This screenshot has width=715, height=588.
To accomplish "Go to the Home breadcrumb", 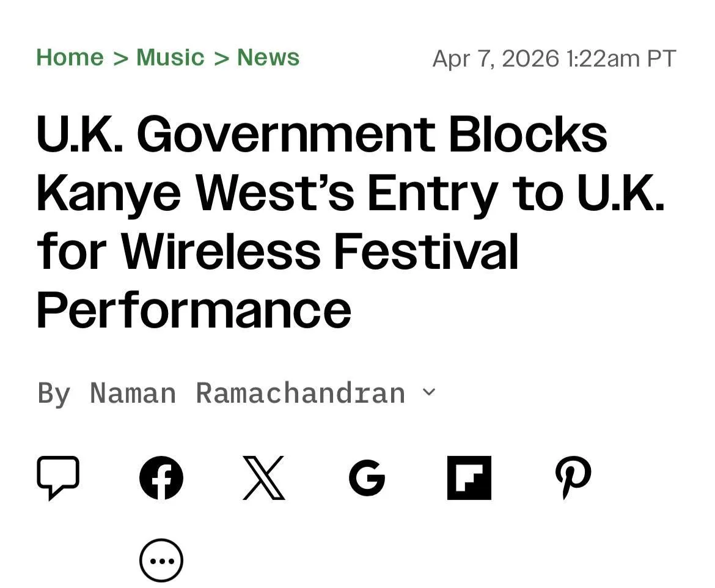I will [x=70, y=57].
